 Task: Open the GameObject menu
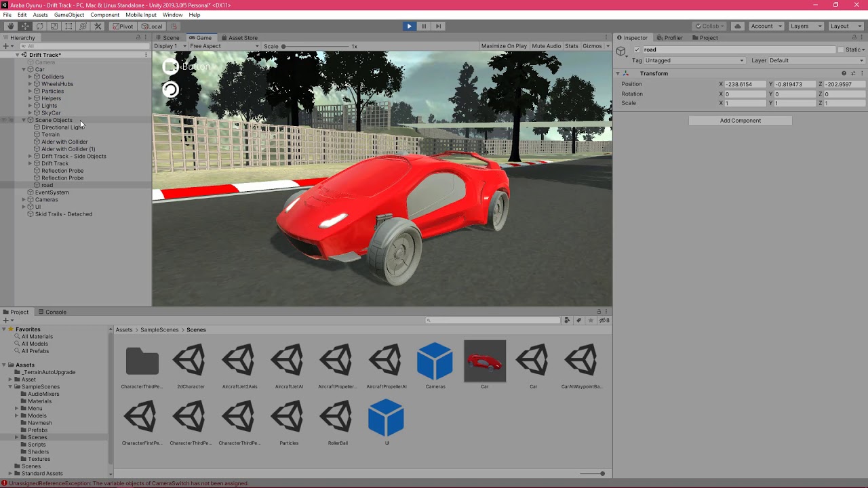pyautogui.click(x=69, y=15)
